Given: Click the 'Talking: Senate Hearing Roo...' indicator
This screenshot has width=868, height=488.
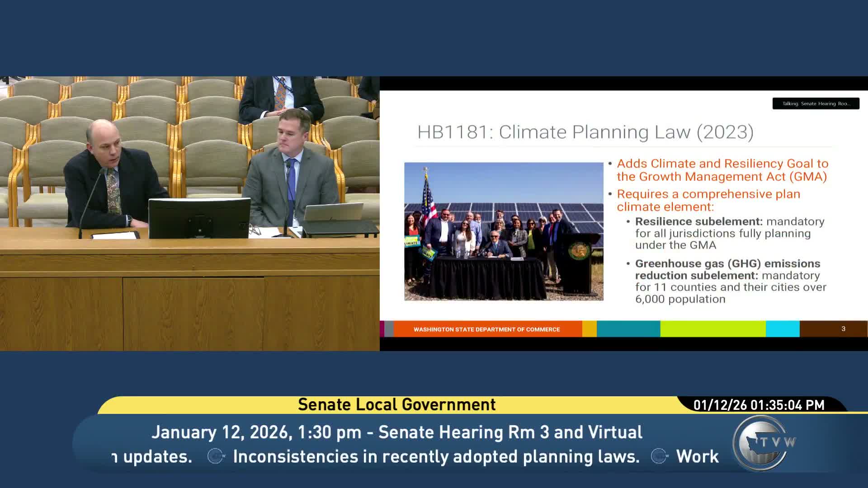Looking at the screenshot, I should click(x=816, y=103).
